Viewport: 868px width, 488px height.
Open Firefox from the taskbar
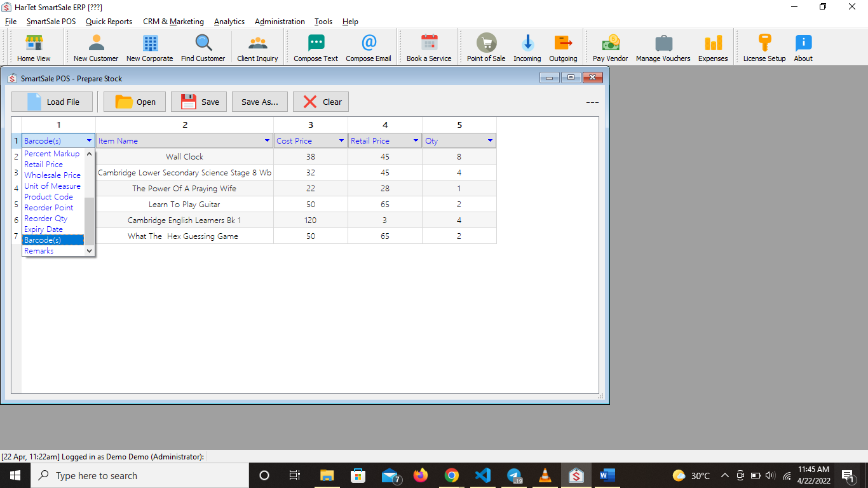tap(421, 475)
